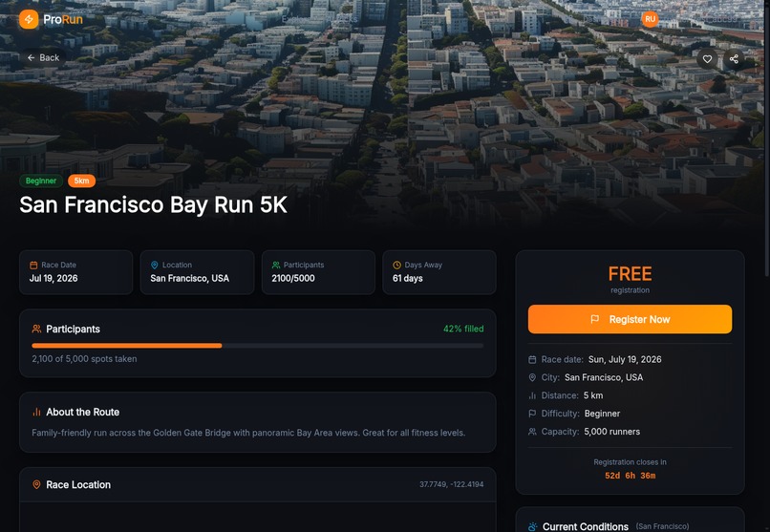Click the pin icon beside City
Viewport: 770px width, 532px height.
coord(532,377)
